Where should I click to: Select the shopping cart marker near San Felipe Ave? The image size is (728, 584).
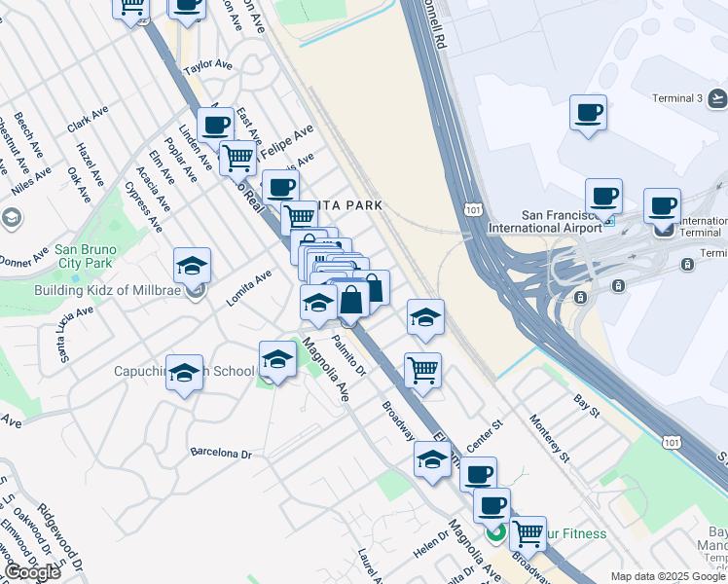click(237, 163)
